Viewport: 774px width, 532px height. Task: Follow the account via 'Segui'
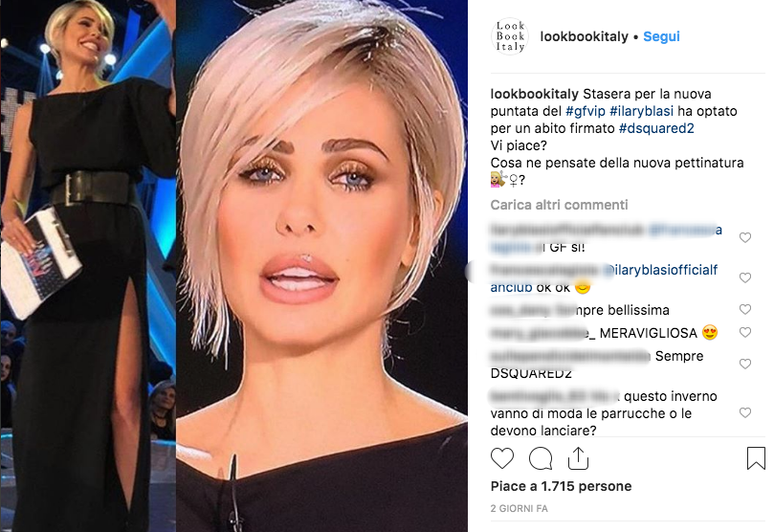tap(661, 36)
